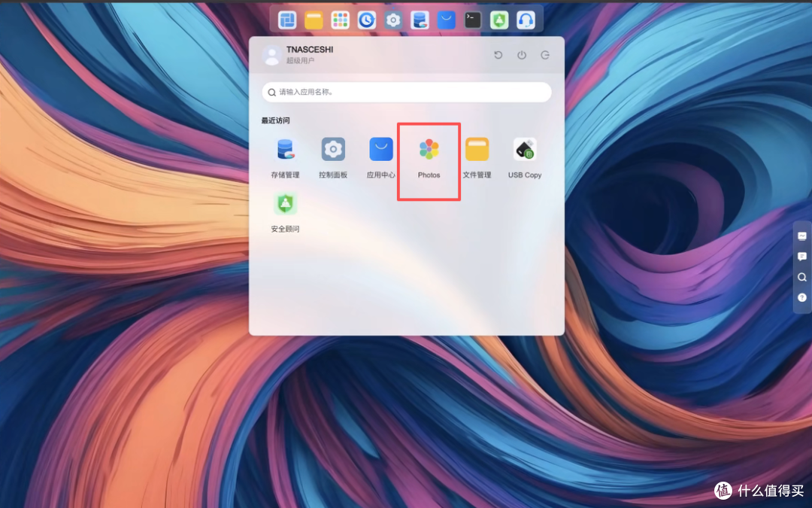The width and height of the screenshot is (812, 508).
Task: Open the colorful app grid icon in the dock
Action: tap(341, 20)
